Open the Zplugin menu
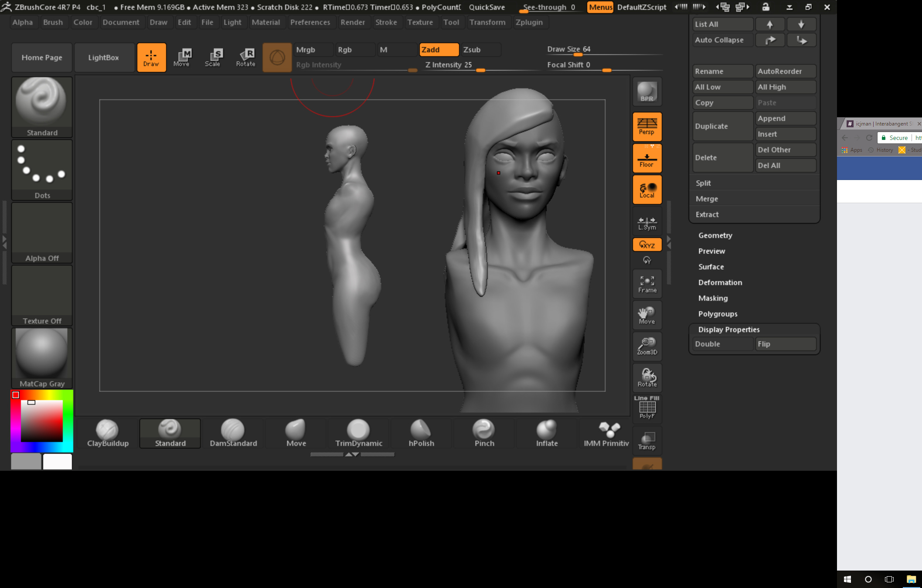Viewport: 922px width, 588px height. point(529,22)
